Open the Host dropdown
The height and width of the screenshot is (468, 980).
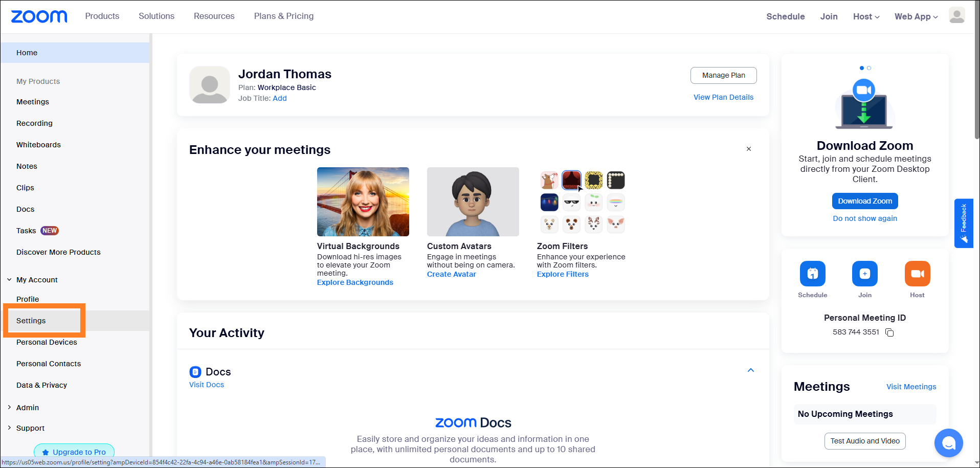point(866,16)
